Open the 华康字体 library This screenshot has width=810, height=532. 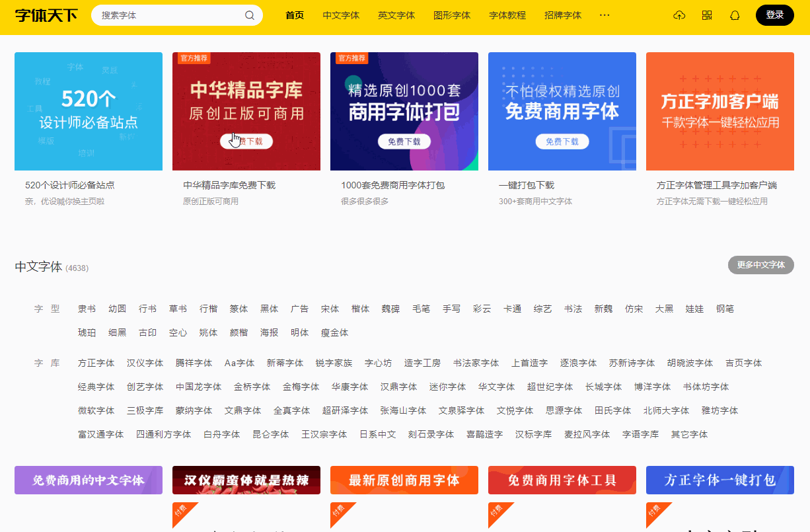coord(350,387)
